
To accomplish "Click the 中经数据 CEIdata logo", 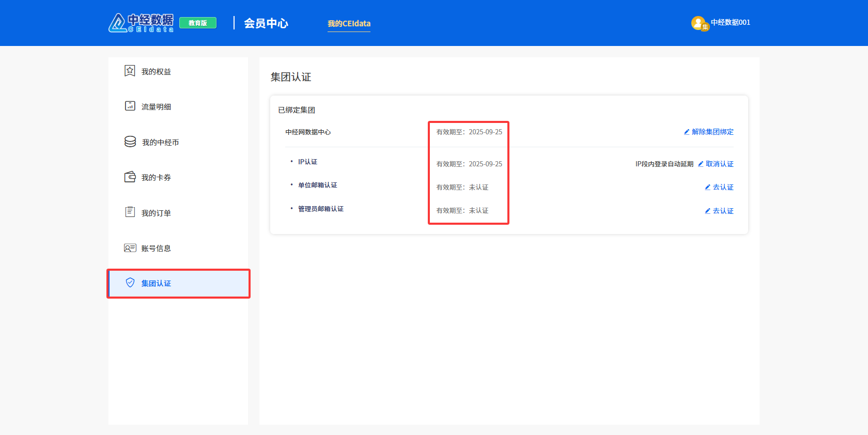I will point(141,23).
